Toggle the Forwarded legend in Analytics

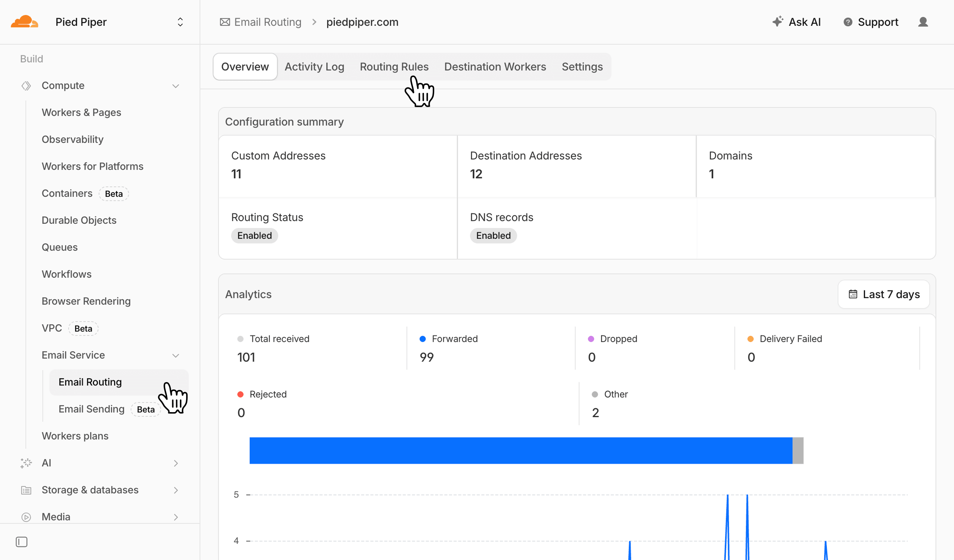tap(423, 339)
